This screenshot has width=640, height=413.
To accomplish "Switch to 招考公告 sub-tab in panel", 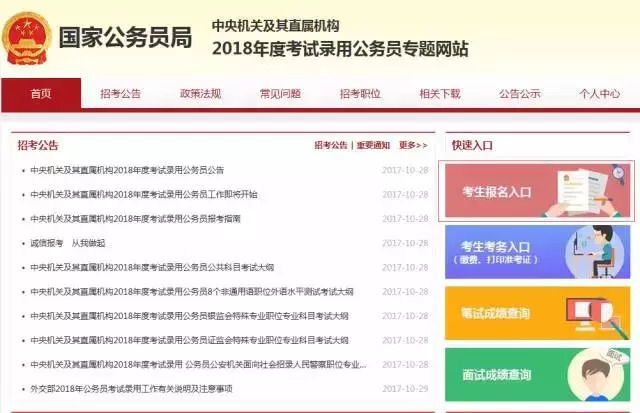I will coord(331,145).
